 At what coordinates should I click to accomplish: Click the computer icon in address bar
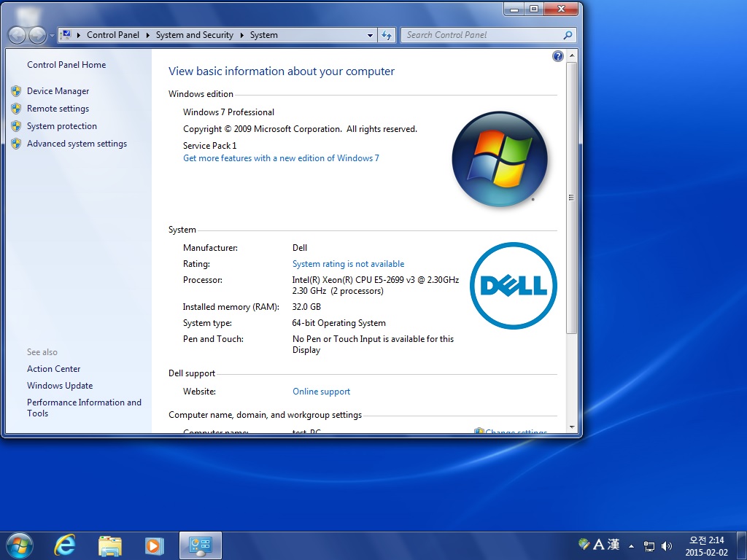click(x=66, y=35)
